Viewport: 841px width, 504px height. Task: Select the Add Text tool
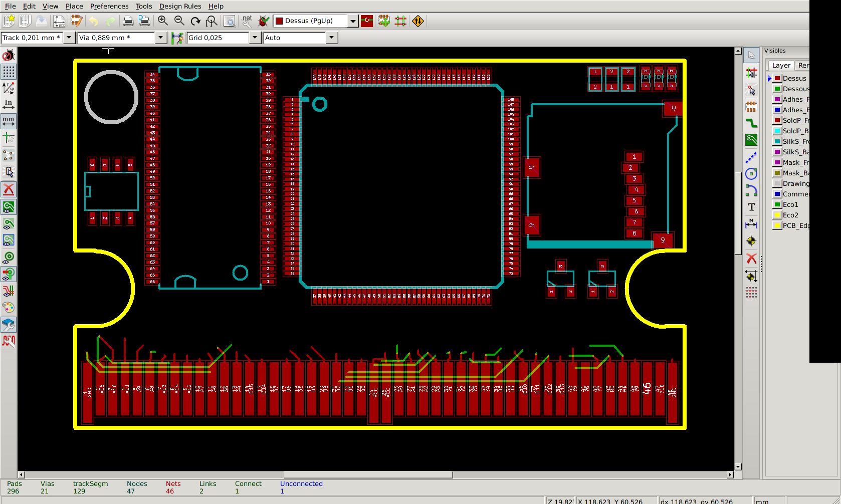click(x=751, y=207)
